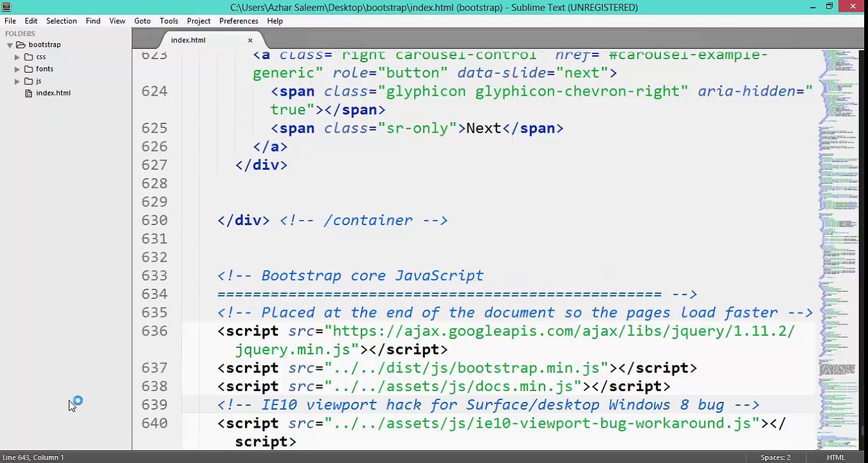Open the Goto menu
The image size is (868, 463).
point(142,21)
